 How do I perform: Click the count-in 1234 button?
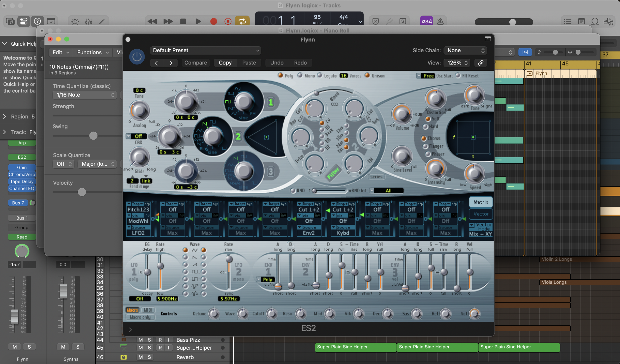(426, 21)
